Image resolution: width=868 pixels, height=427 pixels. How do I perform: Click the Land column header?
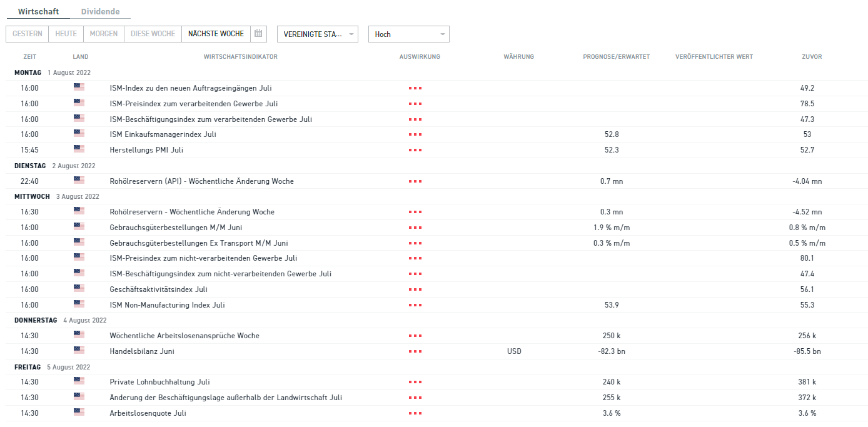point(81,57)
